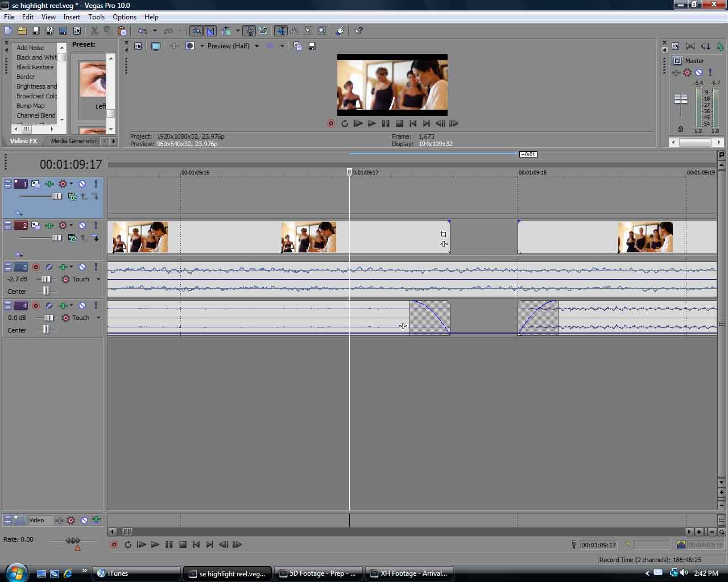This screenshot has height=582, width=728.
Task: Click the What's This help icon
Action: (358, 31)
